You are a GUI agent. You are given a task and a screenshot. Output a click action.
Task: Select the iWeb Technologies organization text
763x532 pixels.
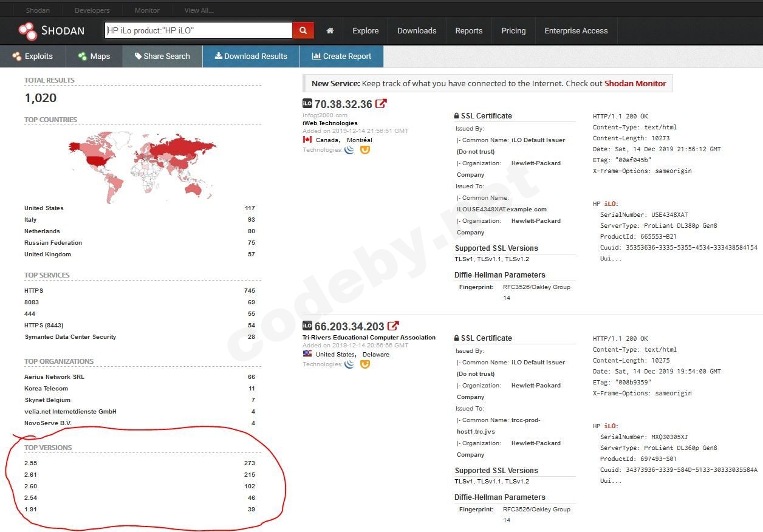coord(330,123)
